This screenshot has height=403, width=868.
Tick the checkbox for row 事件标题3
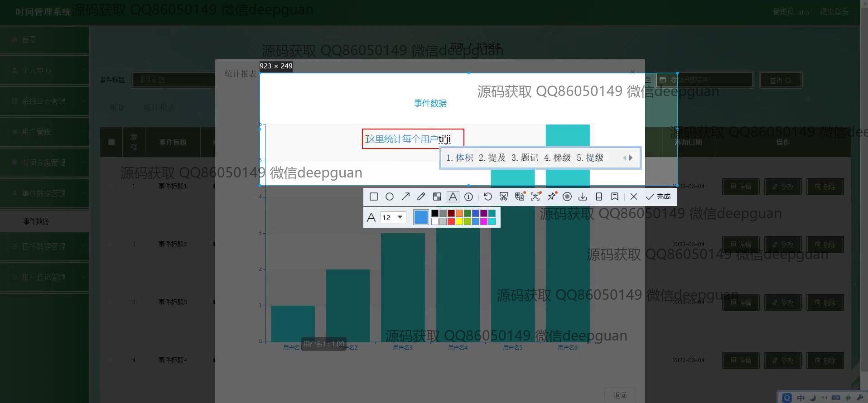point(111,302)
